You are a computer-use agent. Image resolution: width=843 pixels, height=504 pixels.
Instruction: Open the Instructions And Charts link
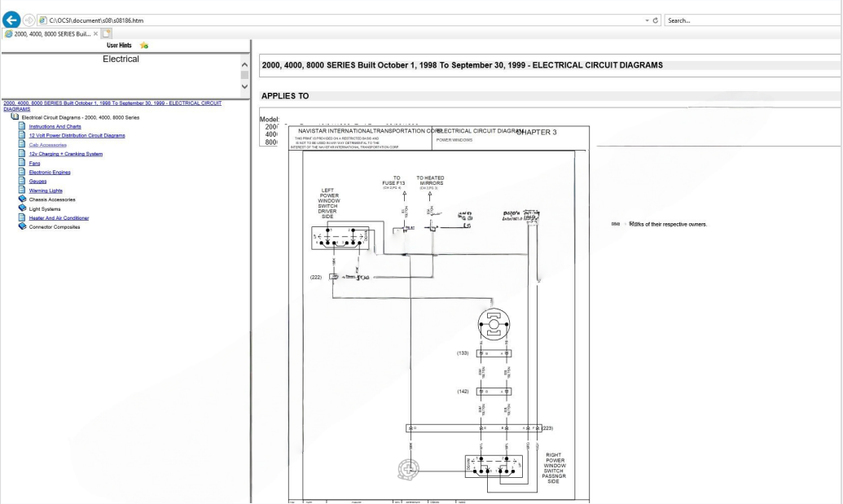coord(55,126)
